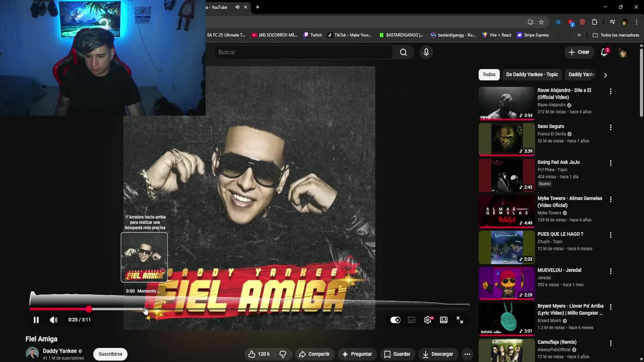Open 'TikTok - Make Your...' bookmark
The image size is (644, 362).
349,35
